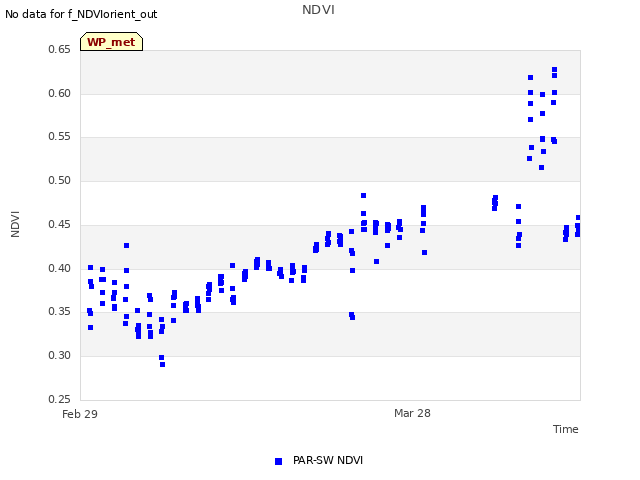The height and width of the screenshot is (480, 640).
Task: Click the NDVI chart title
Action: [x=318, y=10]
